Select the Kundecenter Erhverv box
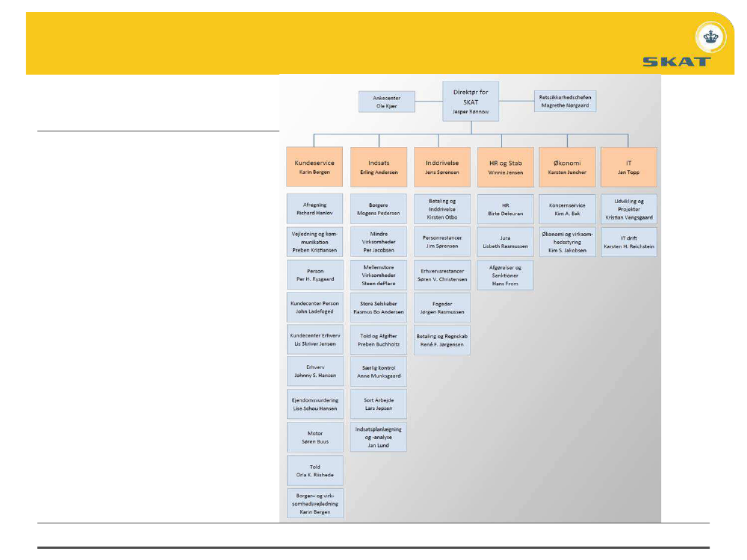The height and width of the screenshot is (560, 747). click(x=315, y=340)
